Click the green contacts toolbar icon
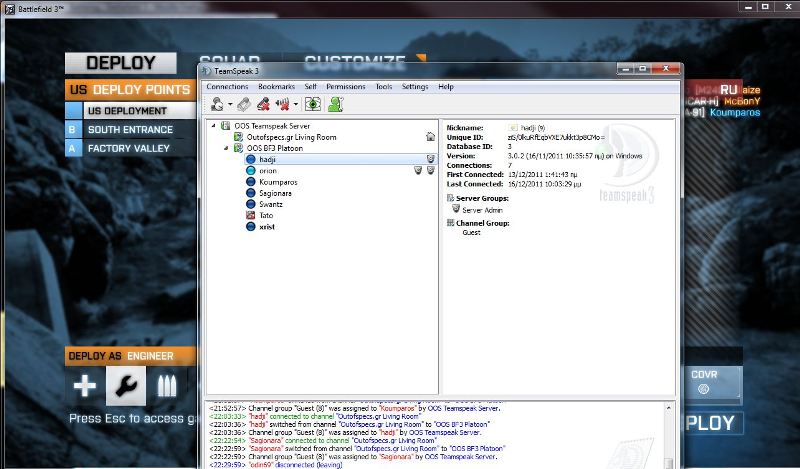The height and width of the screenshot is (469, 800). [335, 104]
